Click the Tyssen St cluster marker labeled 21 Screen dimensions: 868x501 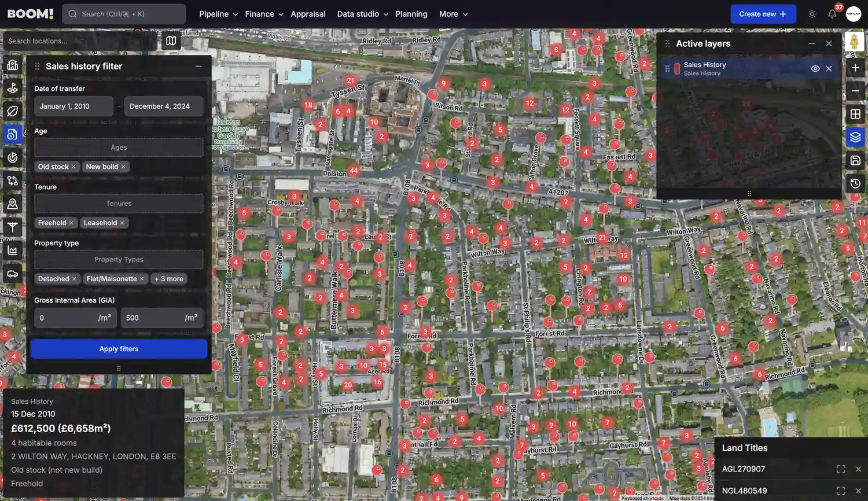[x=350, y=80]
